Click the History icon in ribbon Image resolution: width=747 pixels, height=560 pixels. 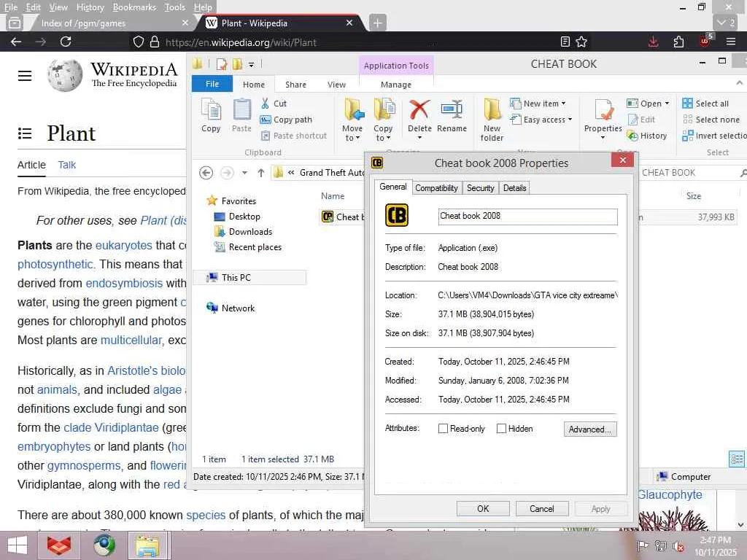[x=632, y=136]
